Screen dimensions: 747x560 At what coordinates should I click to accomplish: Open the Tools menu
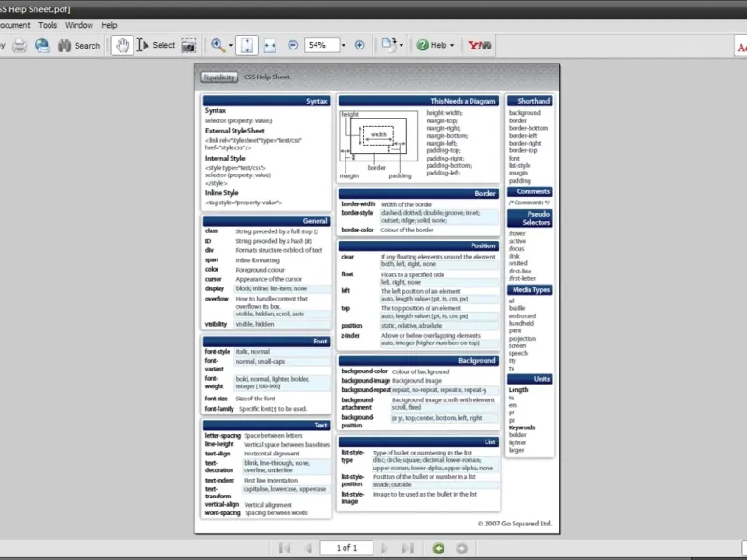pos(48,25)
